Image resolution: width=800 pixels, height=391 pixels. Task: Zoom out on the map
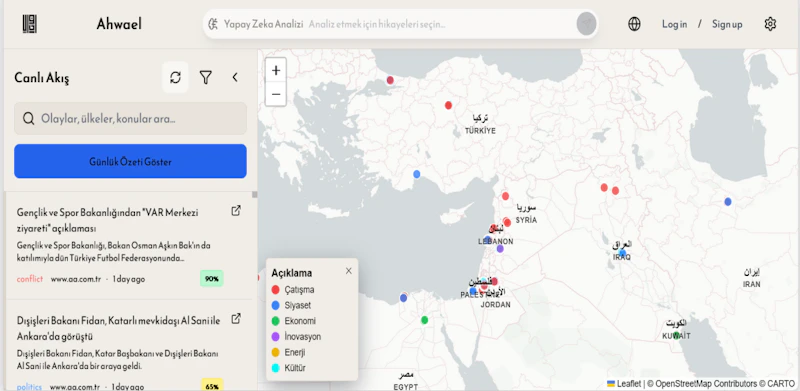(276, 94)
